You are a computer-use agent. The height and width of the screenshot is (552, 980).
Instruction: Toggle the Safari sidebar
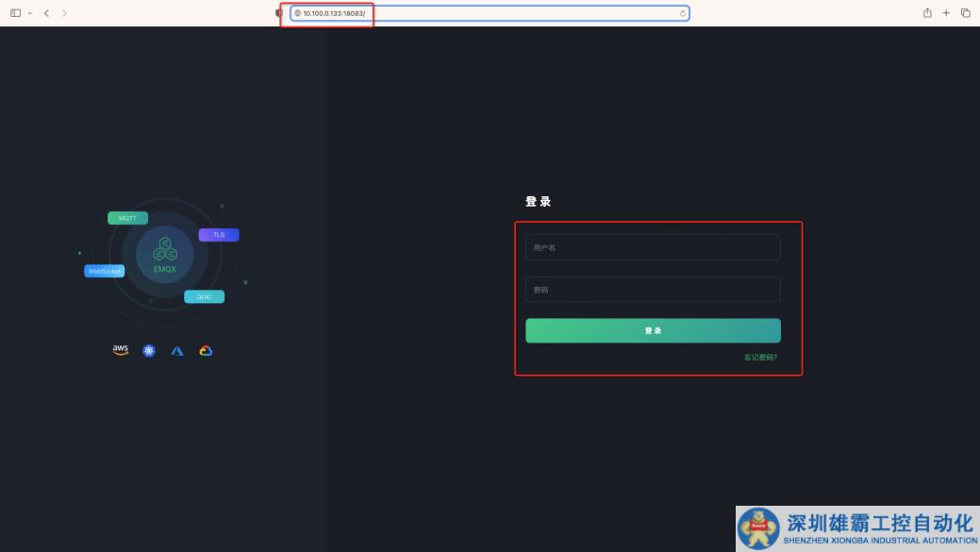click(15, 13)
